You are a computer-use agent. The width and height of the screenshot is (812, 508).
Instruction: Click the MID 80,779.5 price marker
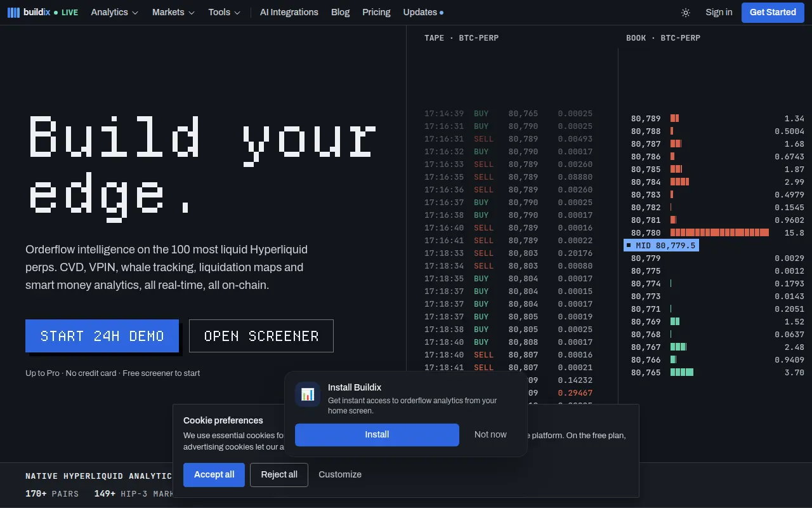click(x=661, y=245)
